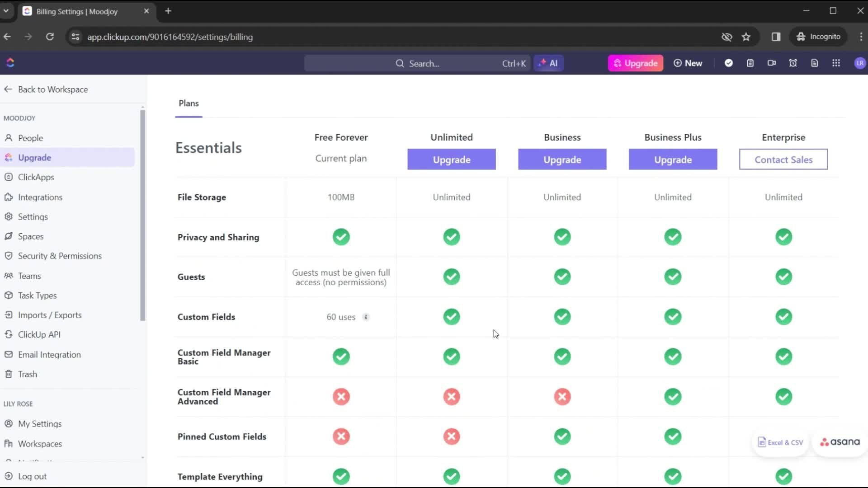Click the pink Upgrade button in top bar
868x488 pixels.
[x=635, y=63]
